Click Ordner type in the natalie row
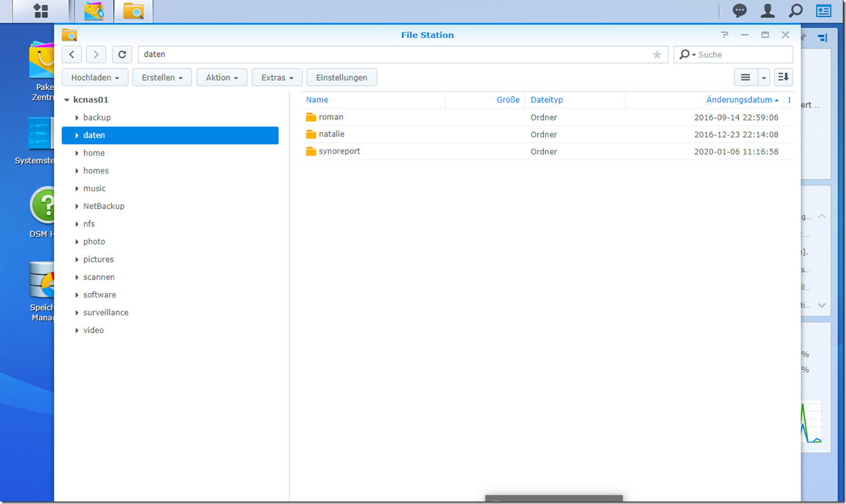The width and height of the screenshot is (846, 504). coord(544,135)
